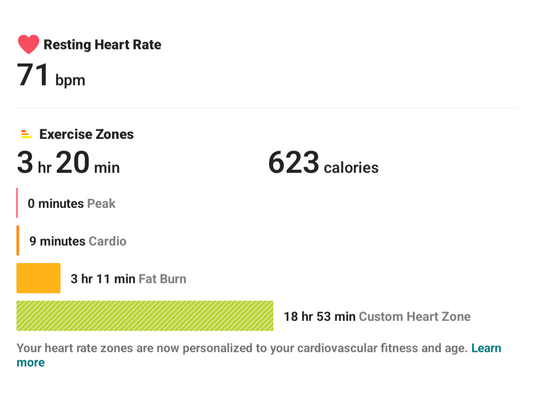The width and height of the screenshot is (535, 400).
Task: Click the 3 hr 20 min total
Action: tap(68, 162)
